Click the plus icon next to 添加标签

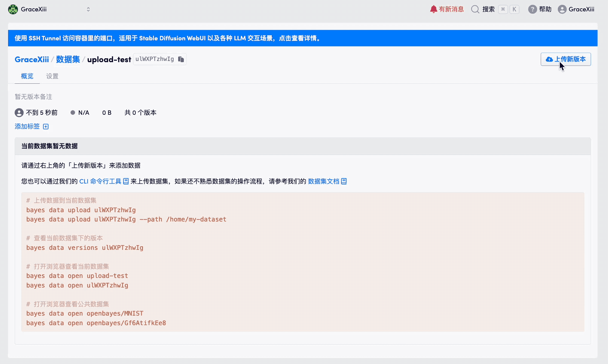(x=46, y=127)
